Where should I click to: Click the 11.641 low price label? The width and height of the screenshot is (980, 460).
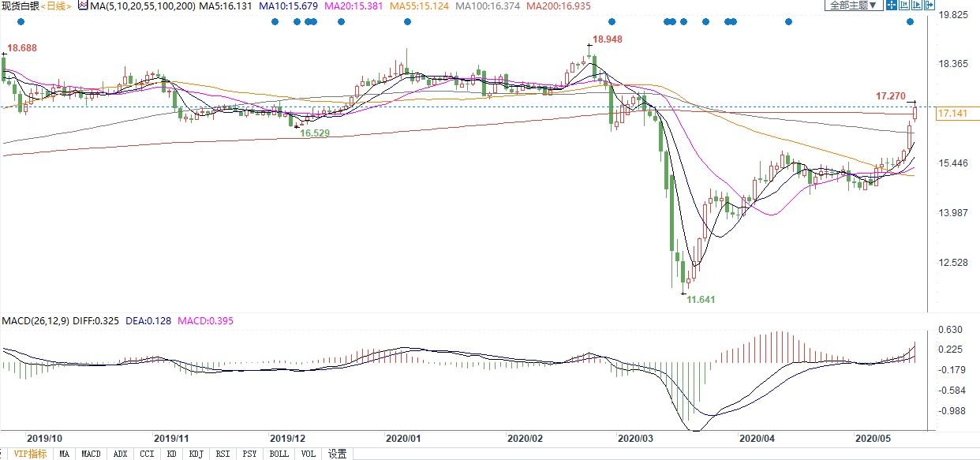(701, 300)
